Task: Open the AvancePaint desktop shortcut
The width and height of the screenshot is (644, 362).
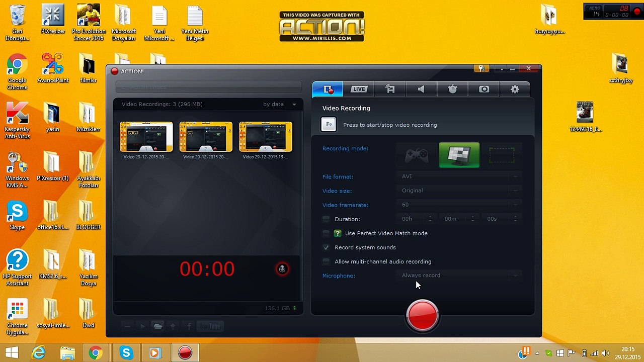Action: pyautogui.click(x=53, y=68)
